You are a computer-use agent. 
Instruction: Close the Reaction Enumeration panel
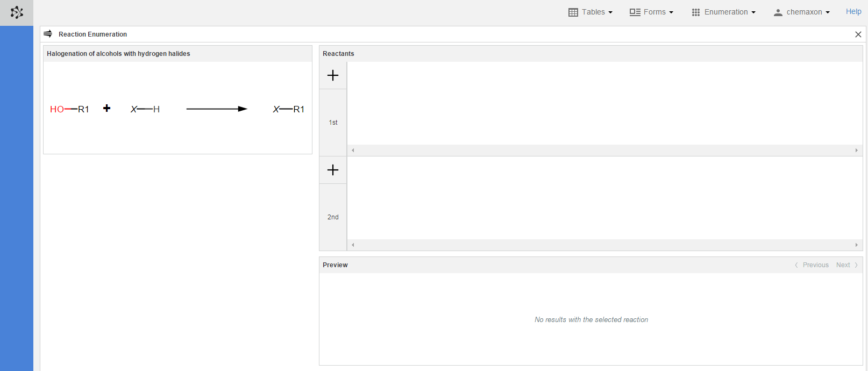(858, 34)
